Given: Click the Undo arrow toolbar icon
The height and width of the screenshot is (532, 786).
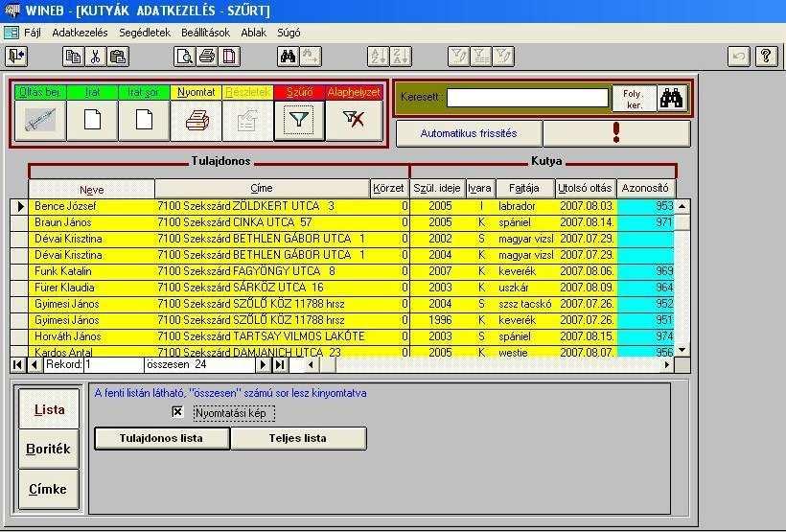Looking at the screenshot, I should 738,57.
